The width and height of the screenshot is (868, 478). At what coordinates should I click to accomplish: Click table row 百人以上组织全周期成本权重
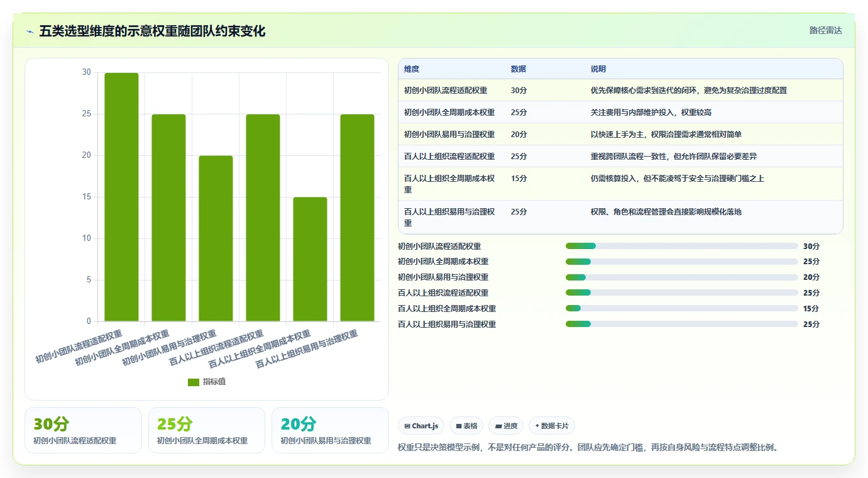coord(620,184)
